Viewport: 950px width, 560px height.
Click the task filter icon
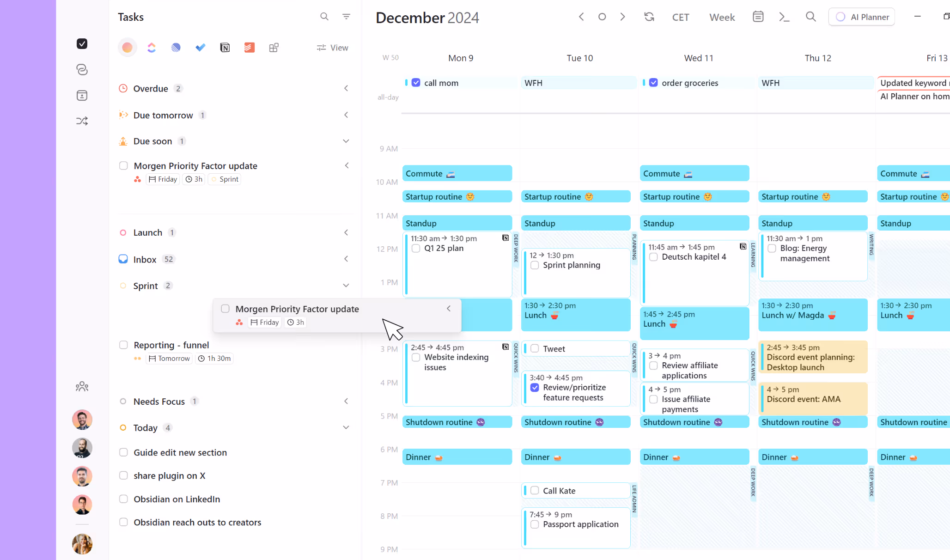tap(346, 17)
